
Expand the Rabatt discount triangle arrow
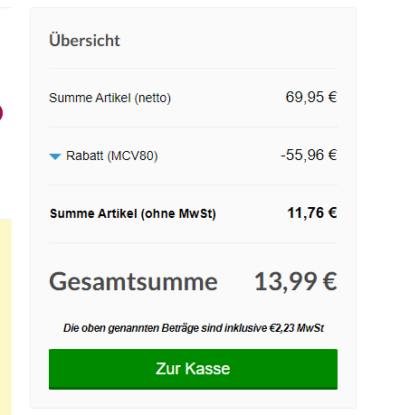[55, 156]
